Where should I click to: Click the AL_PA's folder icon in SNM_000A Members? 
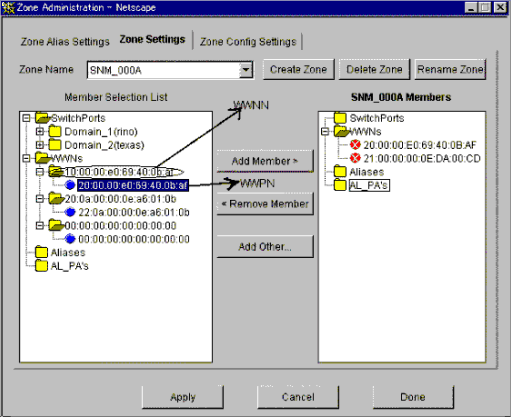(x=340, y=185)
